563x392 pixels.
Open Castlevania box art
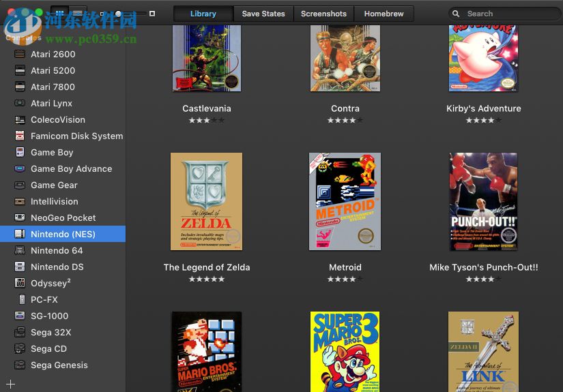coord(207,58)
